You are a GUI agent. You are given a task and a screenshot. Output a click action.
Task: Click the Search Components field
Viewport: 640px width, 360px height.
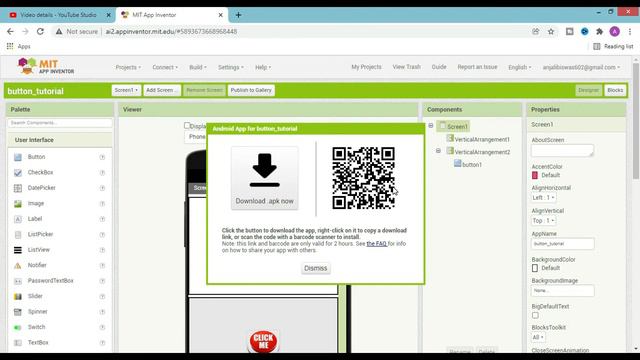pos(60,123)
